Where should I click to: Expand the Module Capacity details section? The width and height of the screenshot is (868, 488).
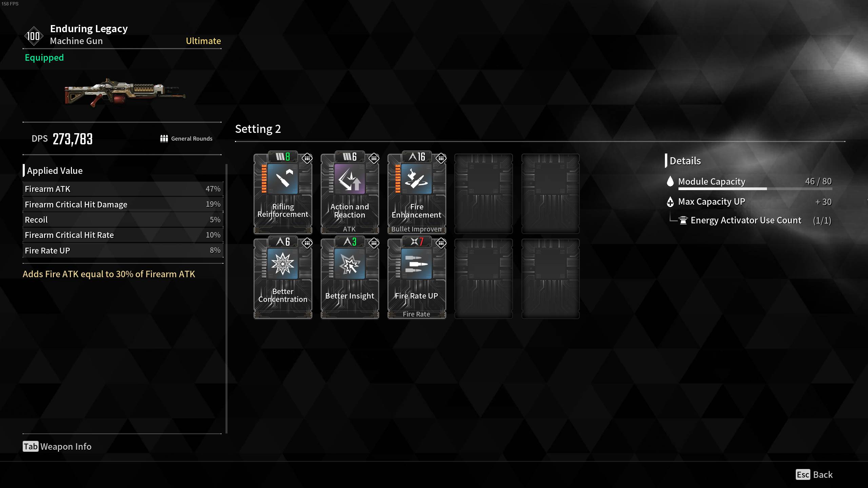coord(711,182)
